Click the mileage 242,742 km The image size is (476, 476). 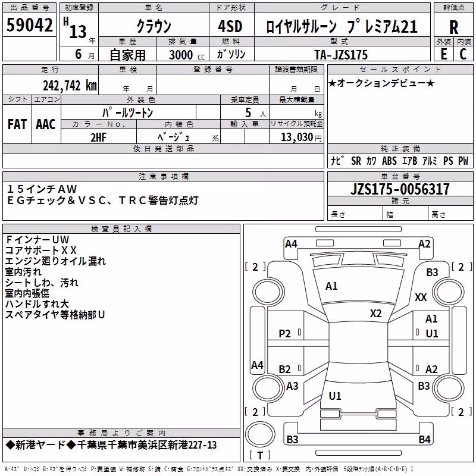(70, 86)
